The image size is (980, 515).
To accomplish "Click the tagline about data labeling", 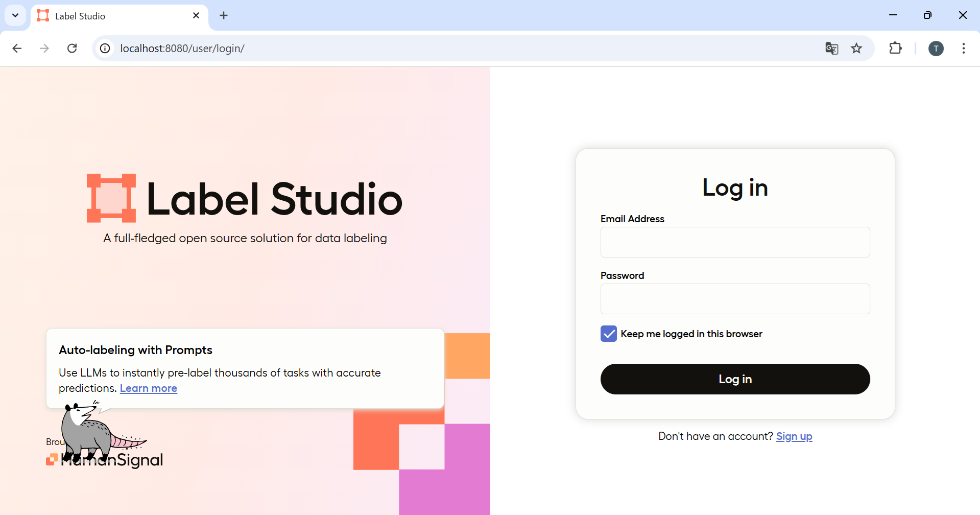I will click(245, 238).
